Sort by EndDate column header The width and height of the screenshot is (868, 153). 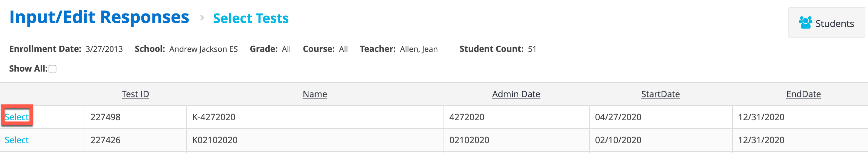803,94
